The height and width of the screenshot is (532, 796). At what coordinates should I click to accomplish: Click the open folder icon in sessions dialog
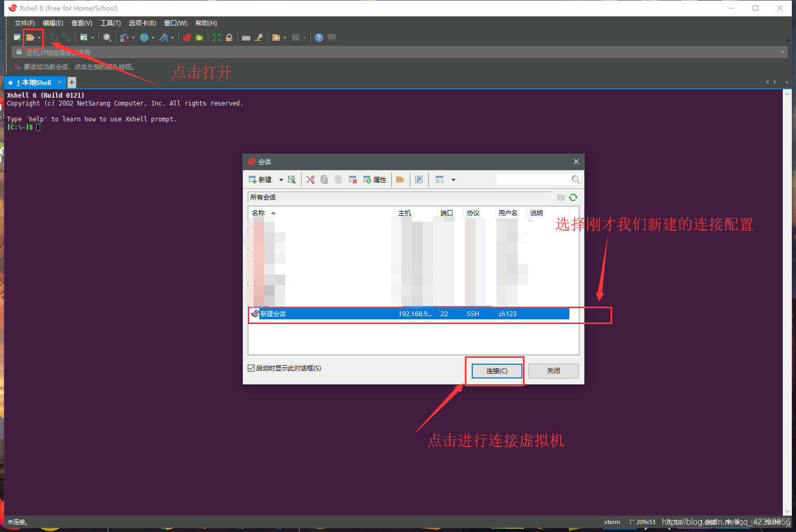pyautogui.click(x=400, y=180)
